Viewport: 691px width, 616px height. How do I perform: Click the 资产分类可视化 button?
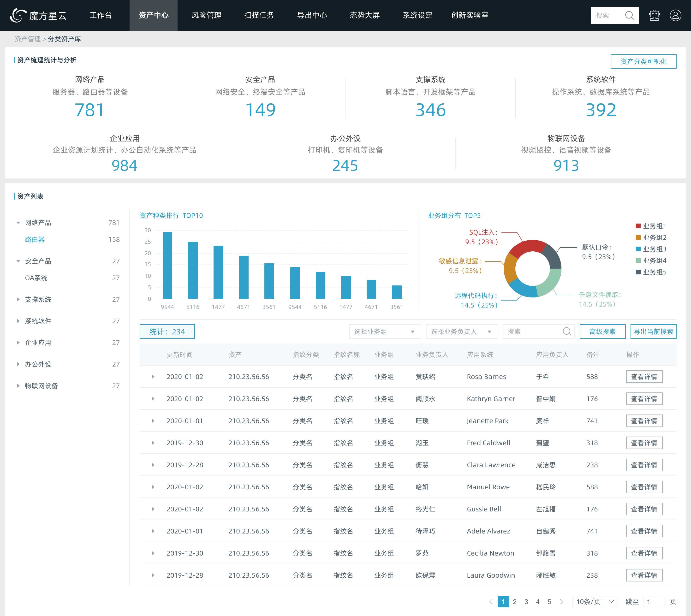(x=643, y=61)
